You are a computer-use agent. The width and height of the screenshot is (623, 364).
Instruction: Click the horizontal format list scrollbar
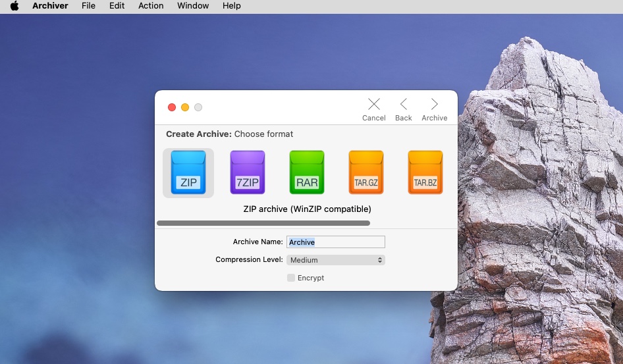(263, 223)
